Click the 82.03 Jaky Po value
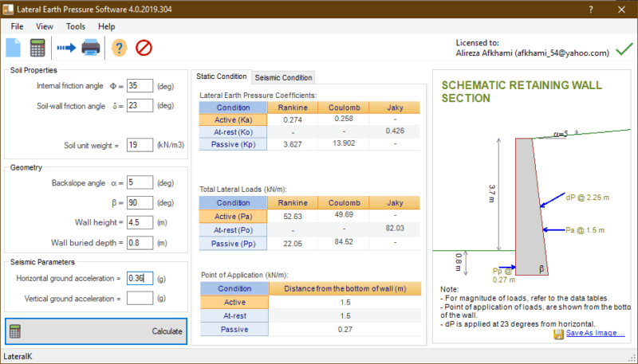638x364 pixels. pos(395,229)
